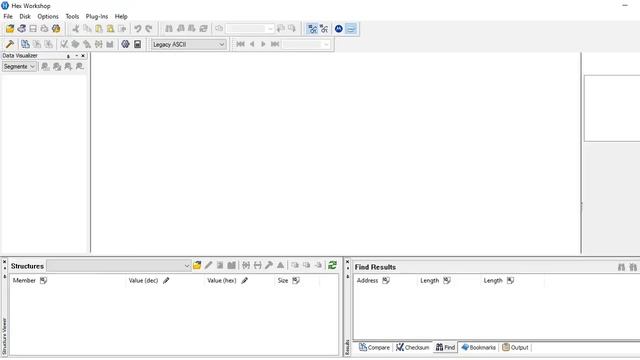The width and height of the screenshot is (640, 360).
Task: Click the Open file folder icon
Action: click(10, 29)
